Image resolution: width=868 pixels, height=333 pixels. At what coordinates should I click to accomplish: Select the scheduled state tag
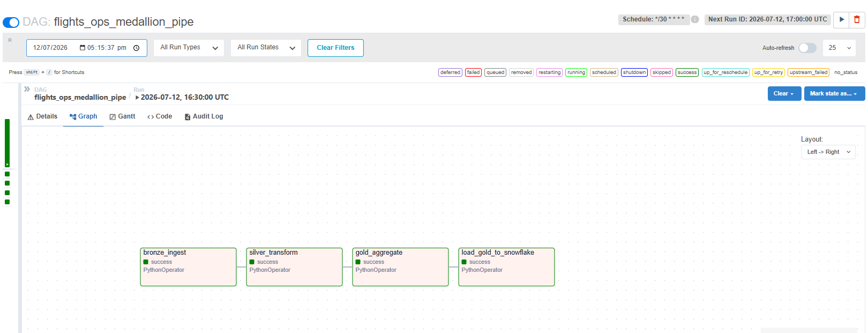coord(604,72)
